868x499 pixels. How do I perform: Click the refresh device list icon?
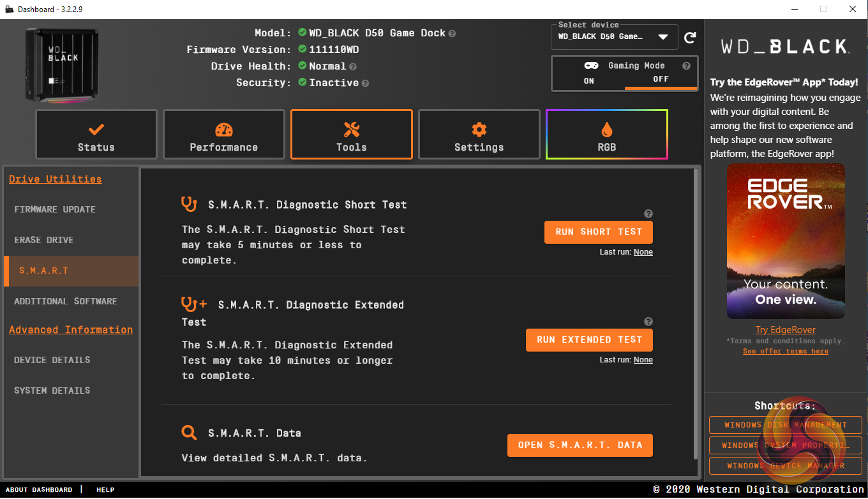tap(690, 38)
